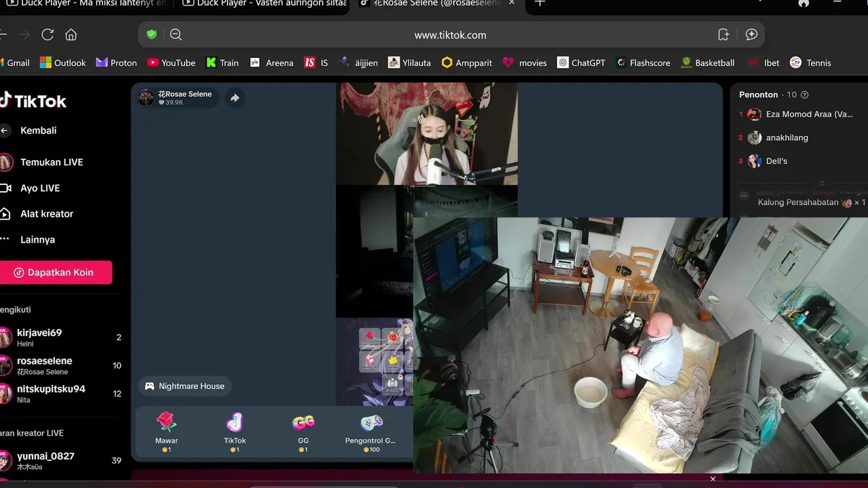Open the Gmail bookmark
The width and height of the screenshot is (868, 488).
coord(15,62)
